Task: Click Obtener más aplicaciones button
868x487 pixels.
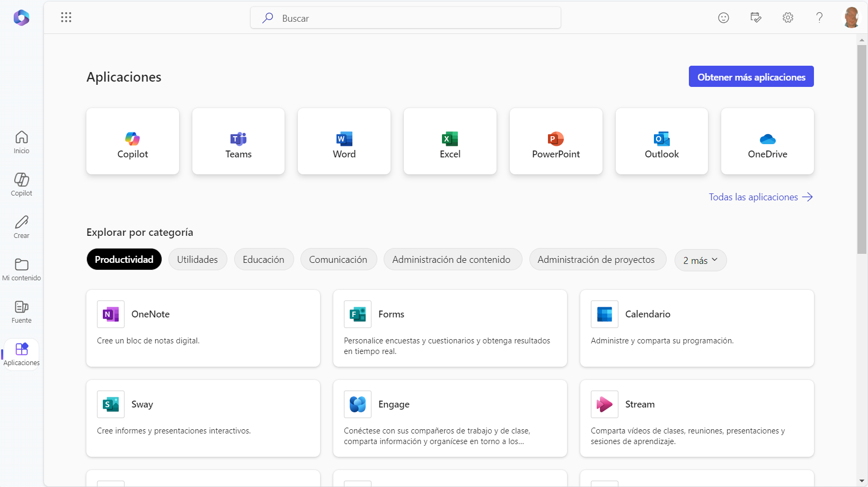Action: (x=751, y=76)
